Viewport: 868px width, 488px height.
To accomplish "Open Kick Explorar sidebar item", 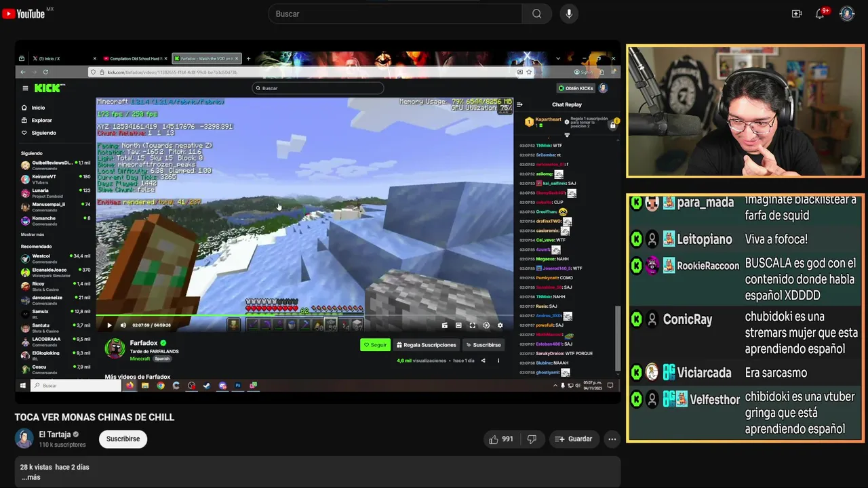I will point(37,120).
